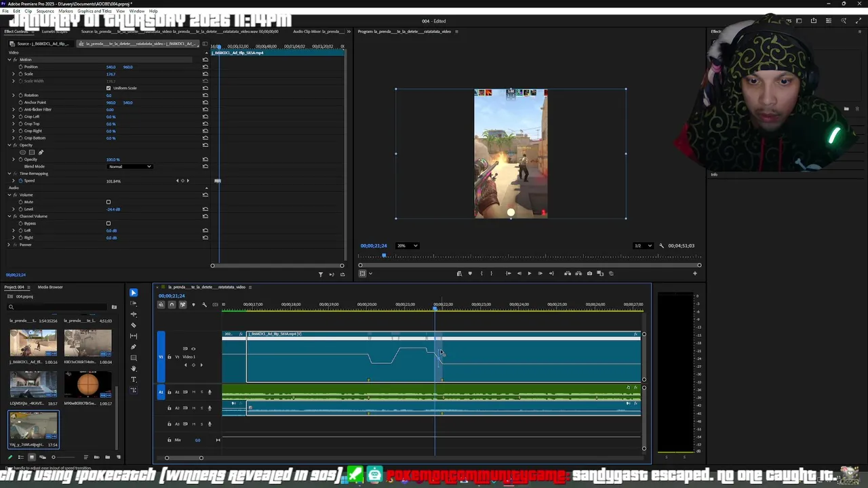Screen dimensions: 868x488
Task: Add a Speed keyframe diamond
Action: [182, 181]
